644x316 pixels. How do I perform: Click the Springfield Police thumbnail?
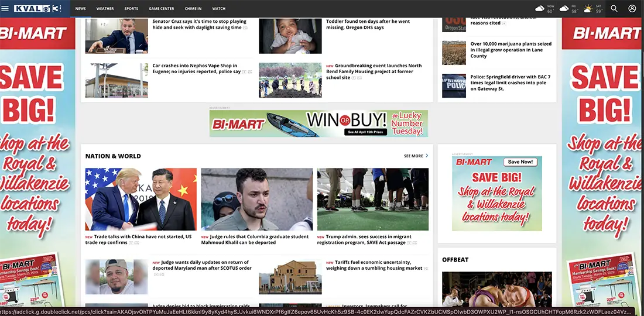(x=454, y=85)
